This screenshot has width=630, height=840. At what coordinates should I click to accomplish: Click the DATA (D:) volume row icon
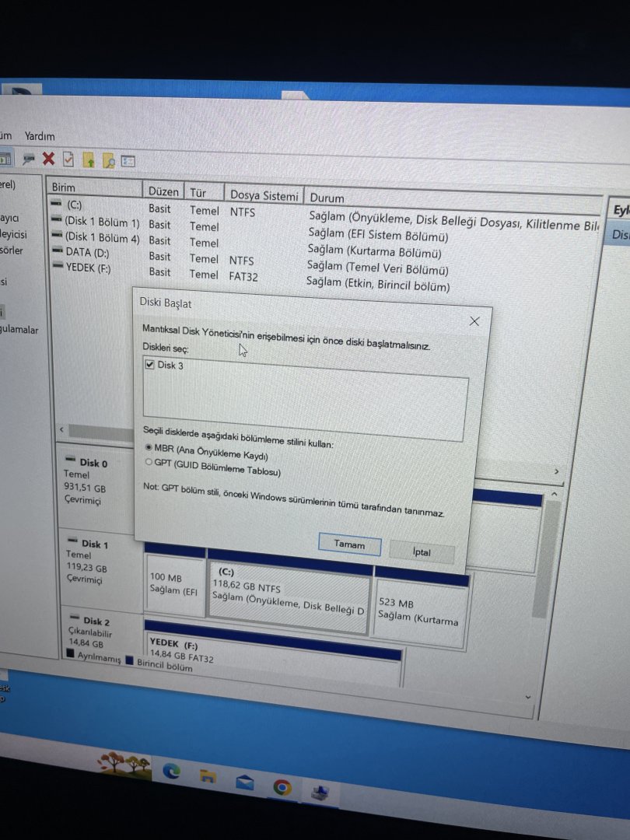click(58, 250)
